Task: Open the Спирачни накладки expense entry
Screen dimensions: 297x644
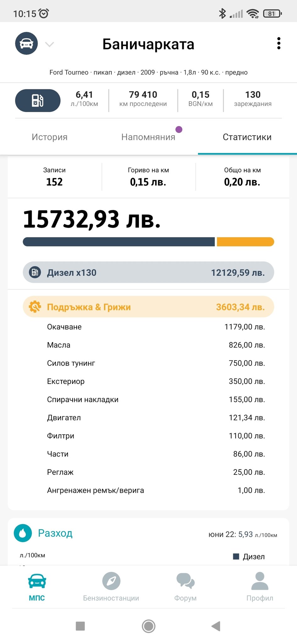Action: pyautogui.click(x=156, y=400)
